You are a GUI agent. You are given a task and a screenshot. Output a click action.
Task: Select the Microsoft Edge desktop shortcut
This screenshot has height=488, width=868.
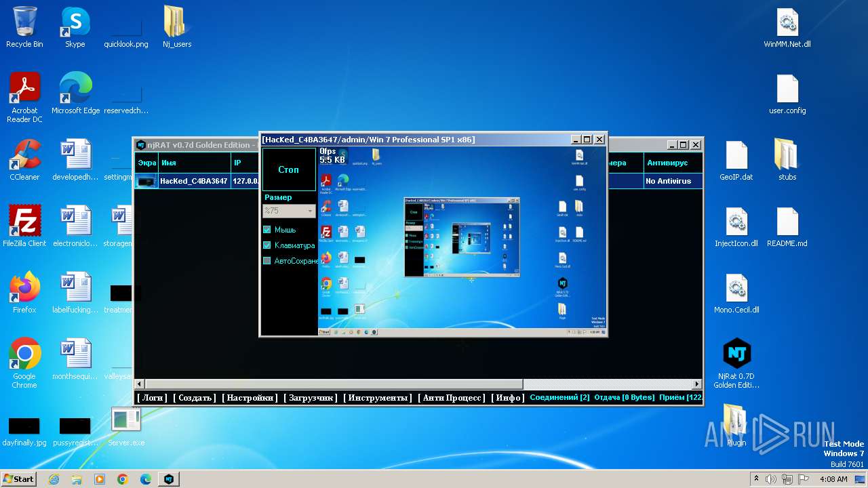[75, 94]
